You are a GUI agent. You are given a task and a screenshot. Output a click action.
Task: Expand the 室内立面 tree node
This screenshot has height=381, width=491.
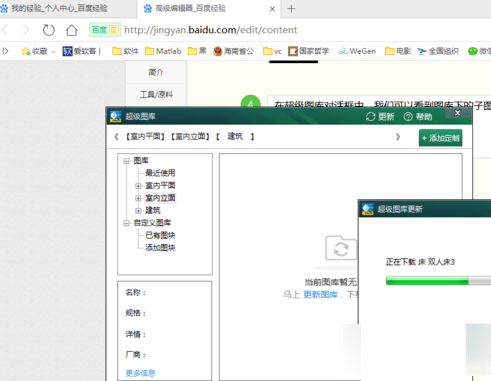click(138, 198)
